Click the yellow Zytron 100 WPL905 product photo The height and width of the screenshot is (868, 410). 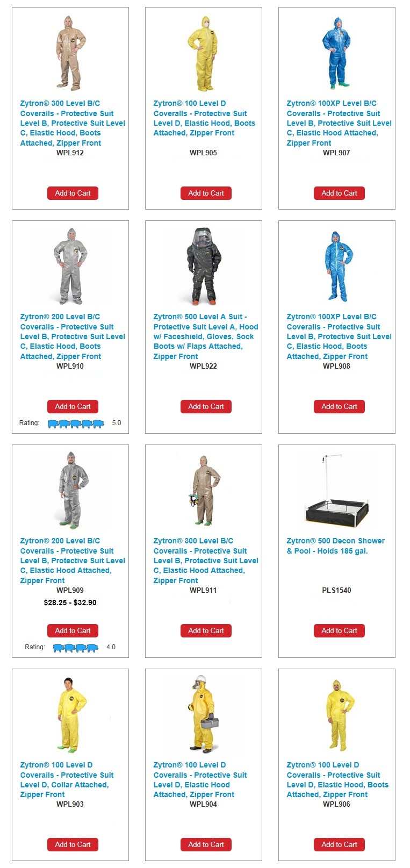(x=203, y=53)
